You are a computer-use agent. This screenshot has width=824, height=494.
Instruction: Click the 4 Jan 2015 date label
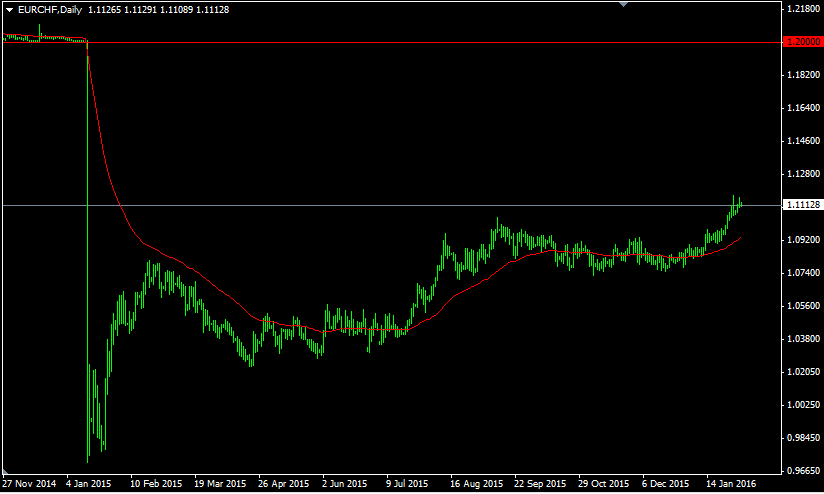[x=89, y=483]
